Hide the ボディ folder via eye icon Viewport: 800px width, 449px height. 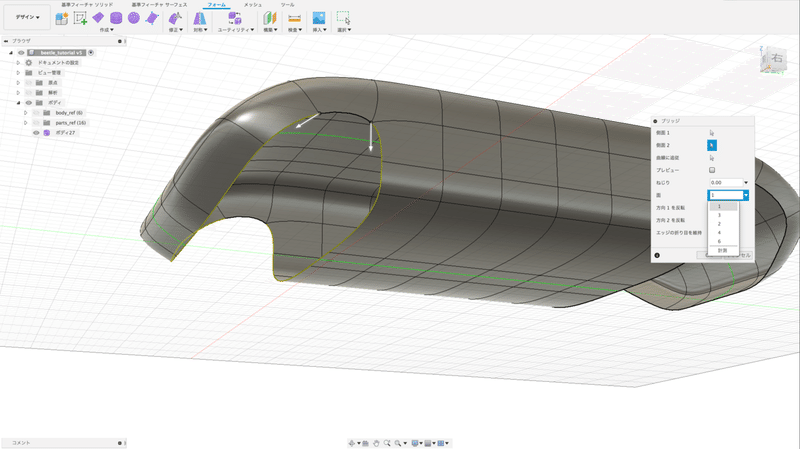point(28,102)
